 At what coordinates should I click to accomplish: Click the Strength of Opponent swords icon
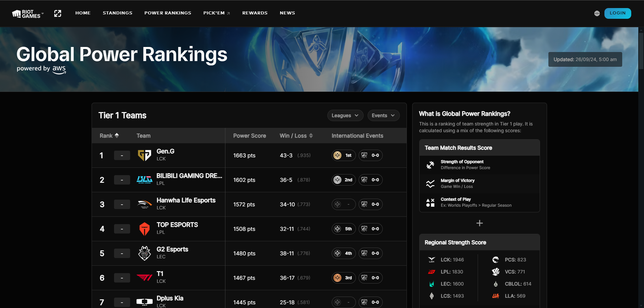click(430, 165)
